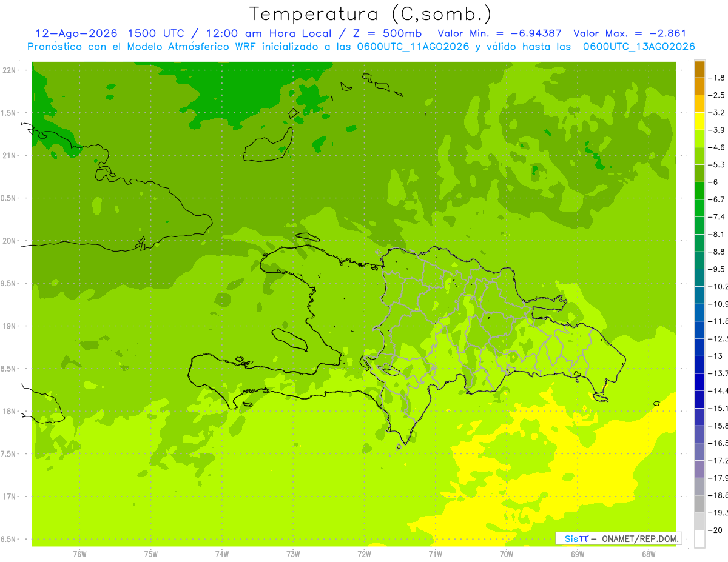Click the '71W' longitude axis label
Viewport: 728px width, 562px height.
435,554
